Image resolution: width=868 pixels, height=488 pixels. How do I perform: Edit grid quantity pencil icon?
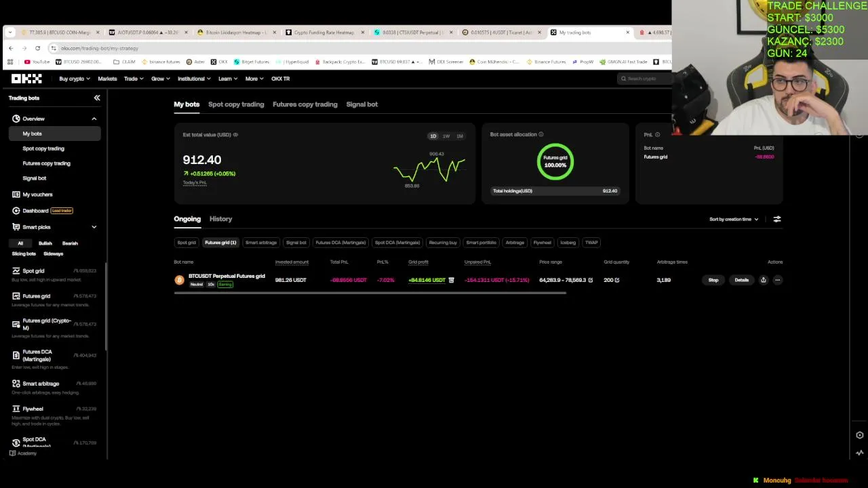click(616, 280)
